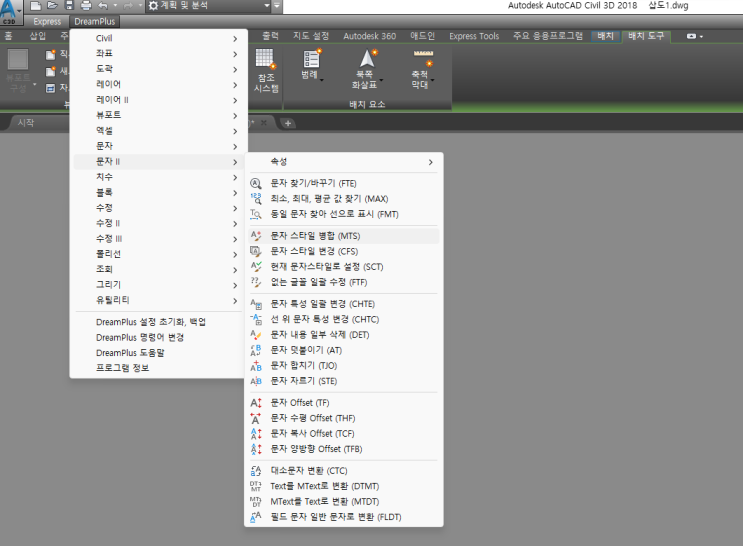This screenshot has height=546, width=743.
Task: Open the 유틸리티 menu entry
Action: click(x=159, y=300)
